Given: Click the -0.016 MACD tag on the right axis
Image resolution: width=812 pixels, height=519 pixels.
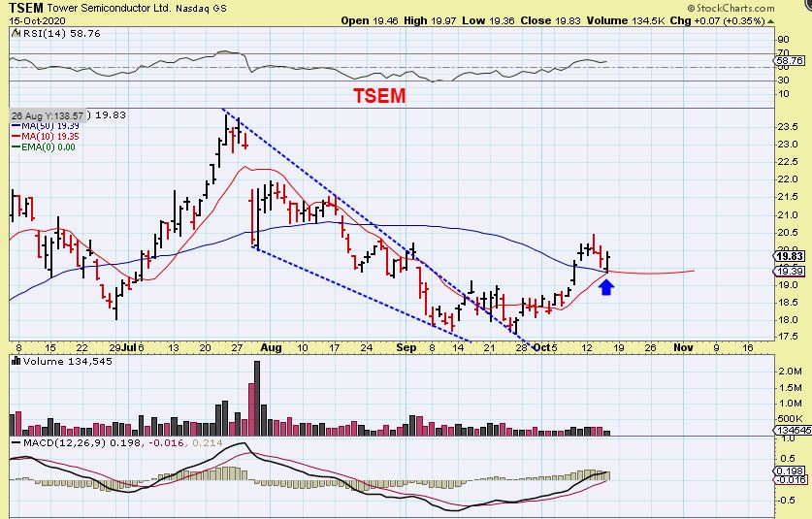Looking at the screenshot, I should [x=791, y=479].
